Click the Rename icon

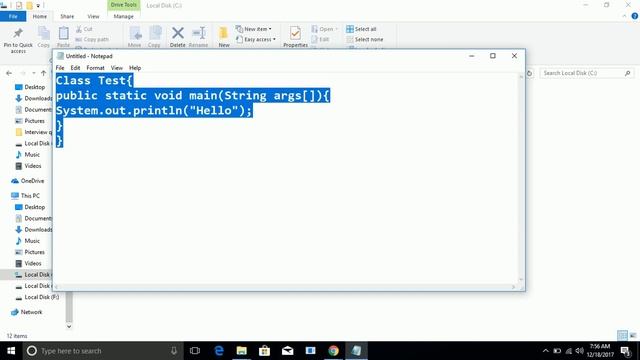(x=199, y=33)
